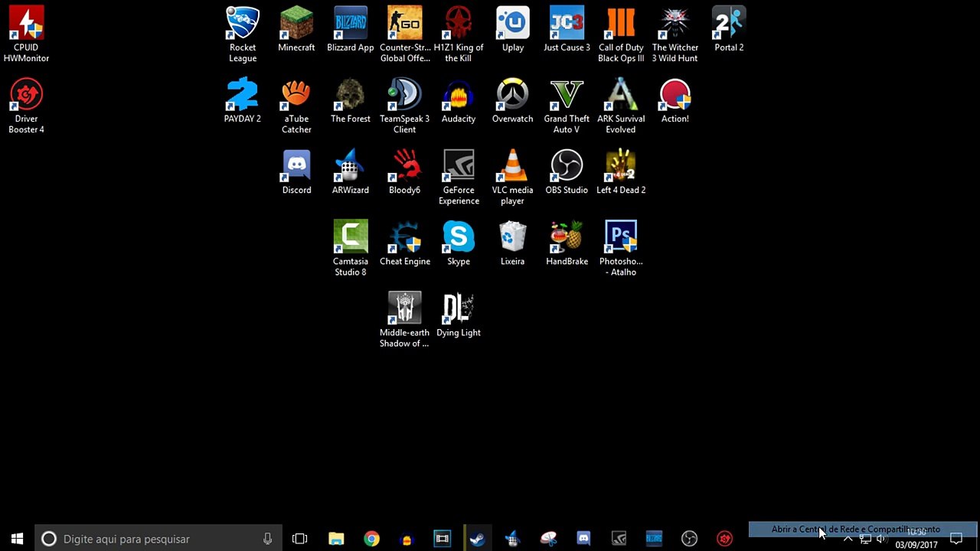
Task: Click Grand Theft Auto V icon
Action: click(567, 106)
